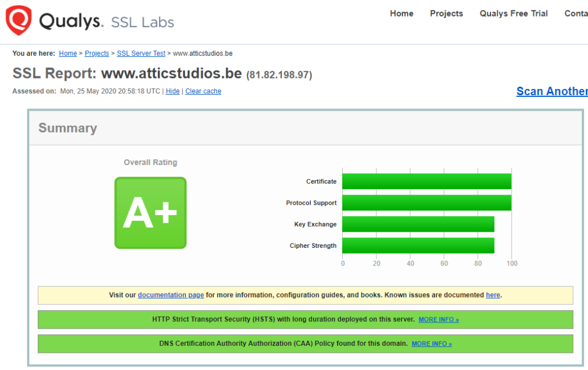Click the '100' axis label on chart
Image resolution: width=588 pixels, height=370 pixels.
point(512,263)
